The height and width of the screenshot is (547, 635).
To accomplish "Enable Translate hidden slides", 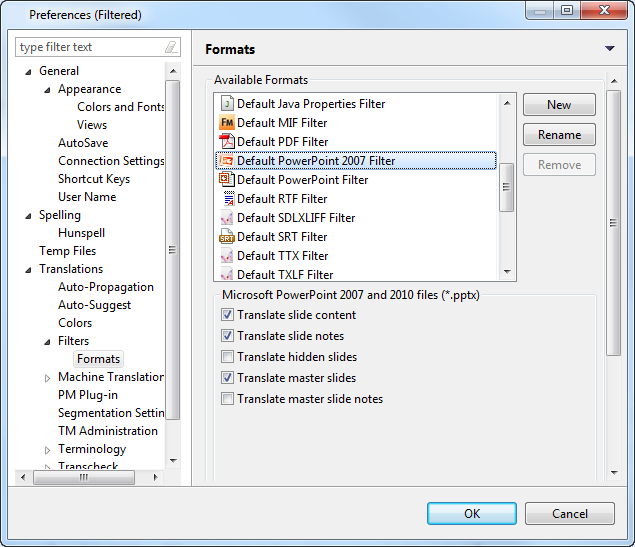I will 227,357.
